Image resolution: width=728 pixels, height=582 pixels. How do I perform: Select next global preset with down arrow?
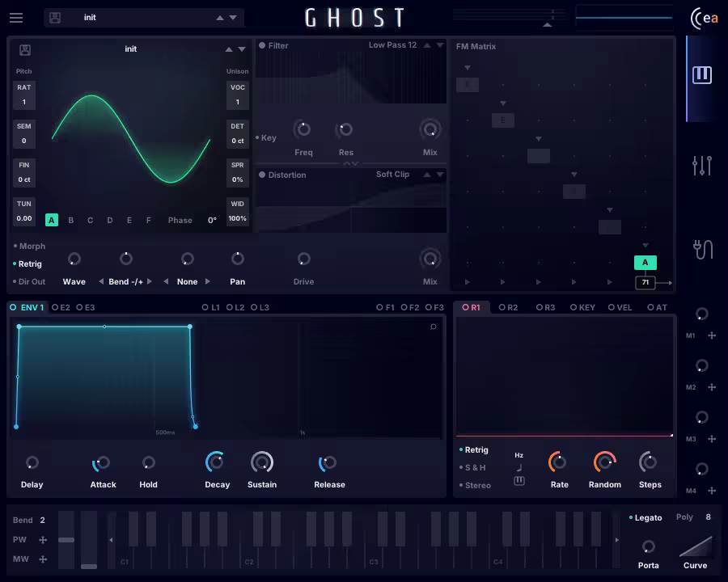tap(233, 18)
